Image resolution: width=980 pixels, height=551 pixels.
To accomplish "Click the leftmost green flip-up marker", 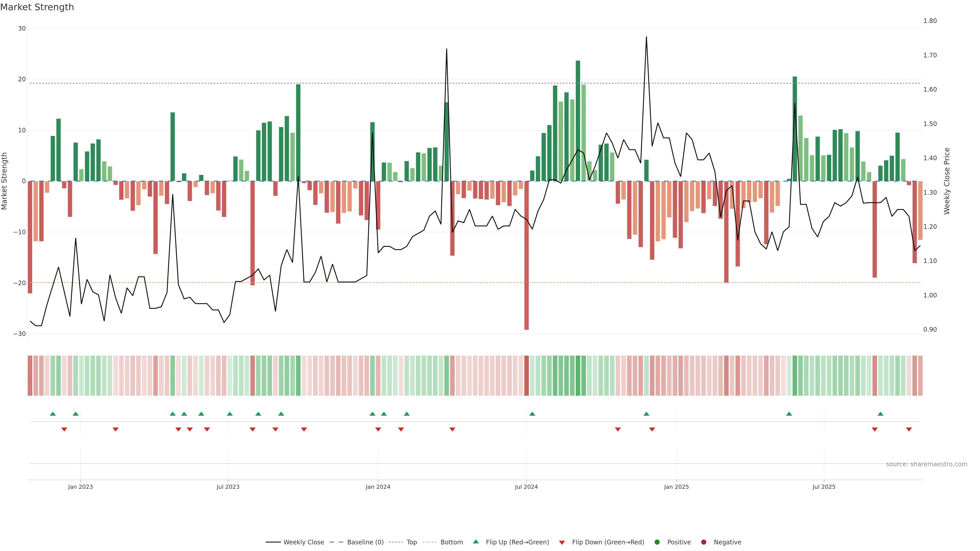I will [x=53, y=414].
